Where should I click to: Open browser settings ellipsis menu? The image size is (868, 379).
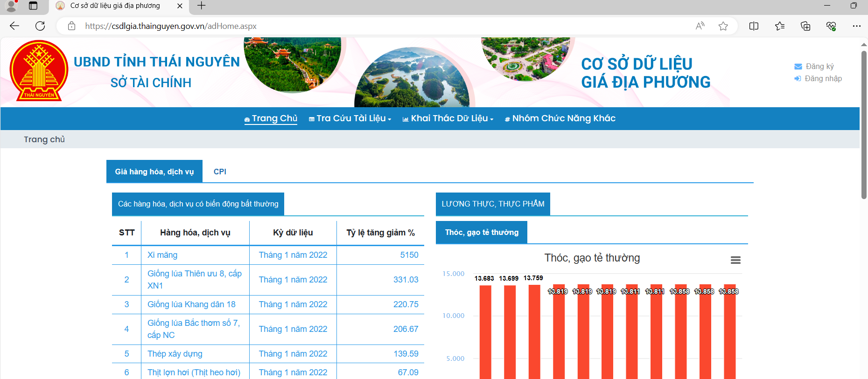click(x=856, y=26)
